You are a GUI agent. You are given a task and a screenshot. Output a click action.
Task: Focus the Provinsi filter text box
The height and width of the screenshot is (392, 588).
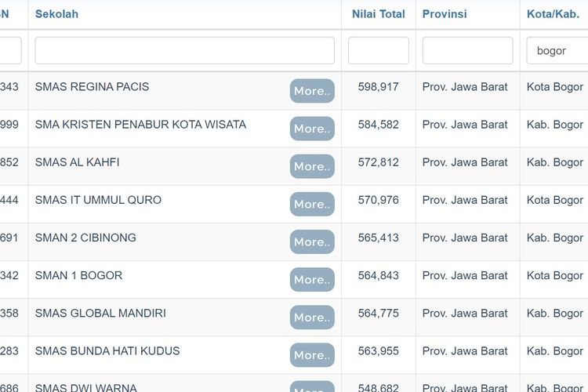point(467,51)
